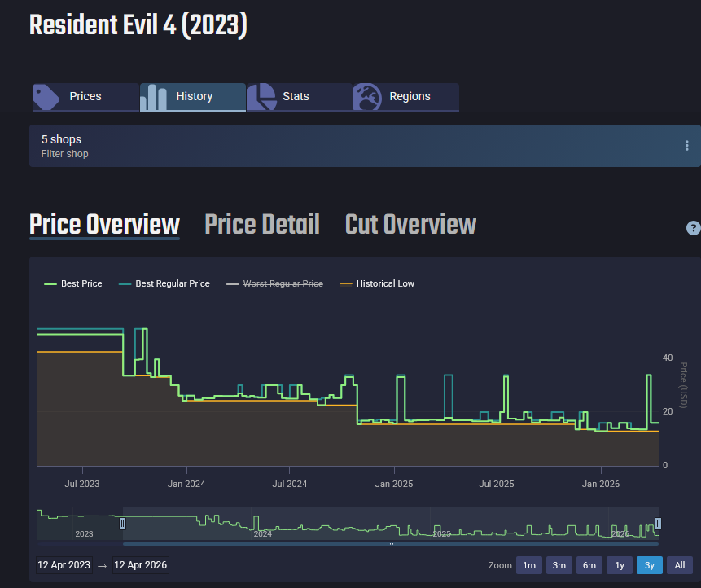This screenshot has height=588, width=701.
Task: Open the Prices tab
Action: [x=85, y=97]
